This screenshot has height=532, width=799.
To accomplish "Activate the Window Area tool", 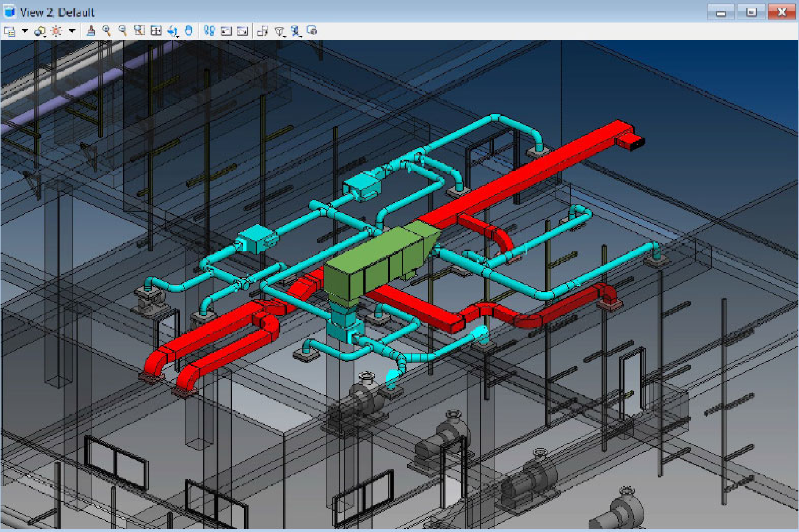I will (x=139, y=30).
